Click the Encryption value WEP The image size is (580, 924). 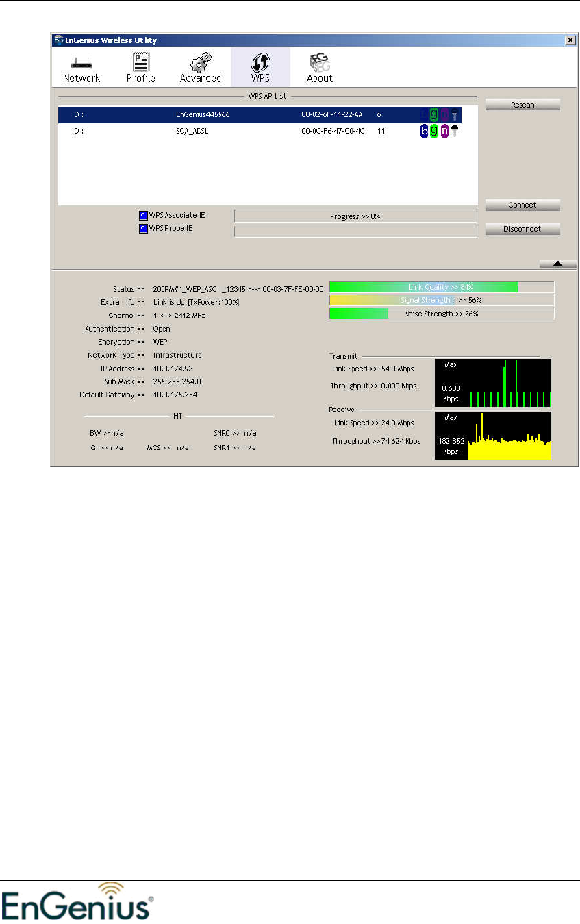(x=160, y=342)
